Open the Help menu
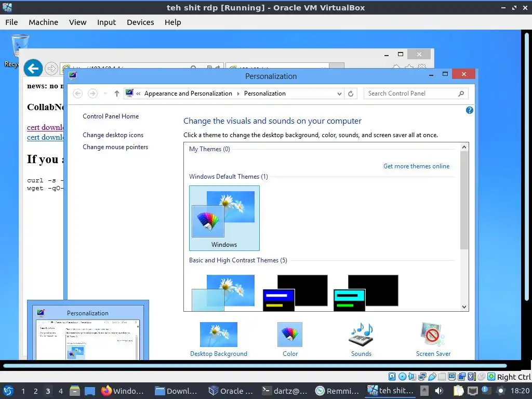This screenshot has height=399, width=532. (x=172, y=22)
